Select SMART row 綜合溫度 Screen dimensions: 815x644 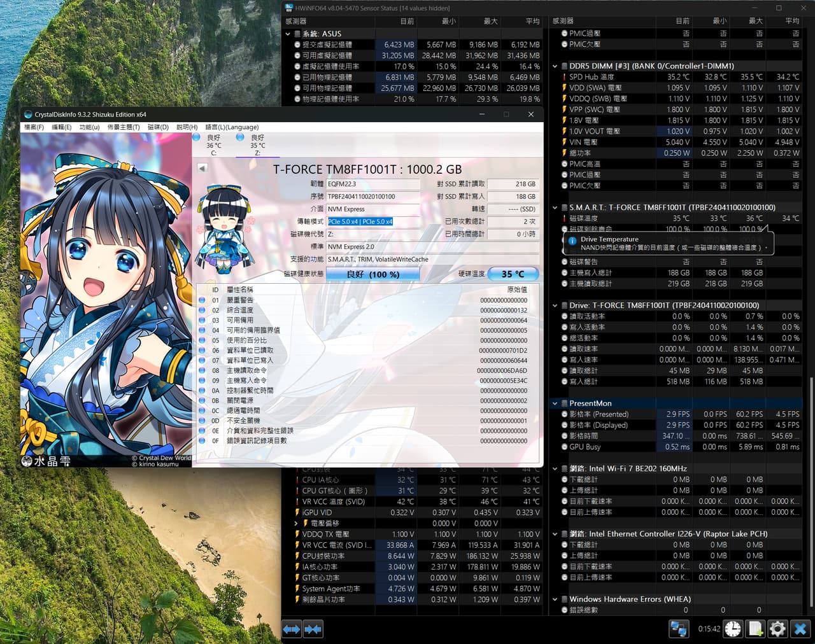point(368,310)
